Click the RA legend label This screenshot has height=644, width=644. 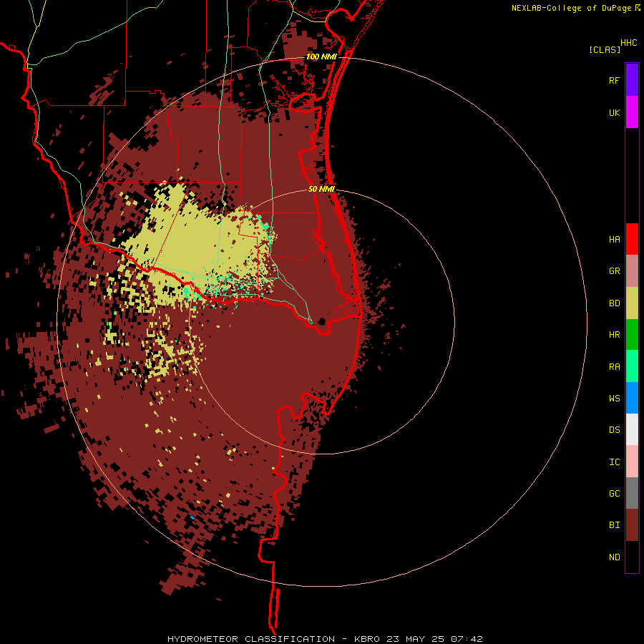click(614, 367)
